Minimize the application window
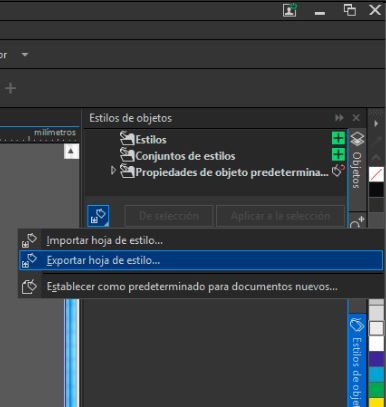The height and width of the screenshot is (407, 386). (x=320, y=13)
